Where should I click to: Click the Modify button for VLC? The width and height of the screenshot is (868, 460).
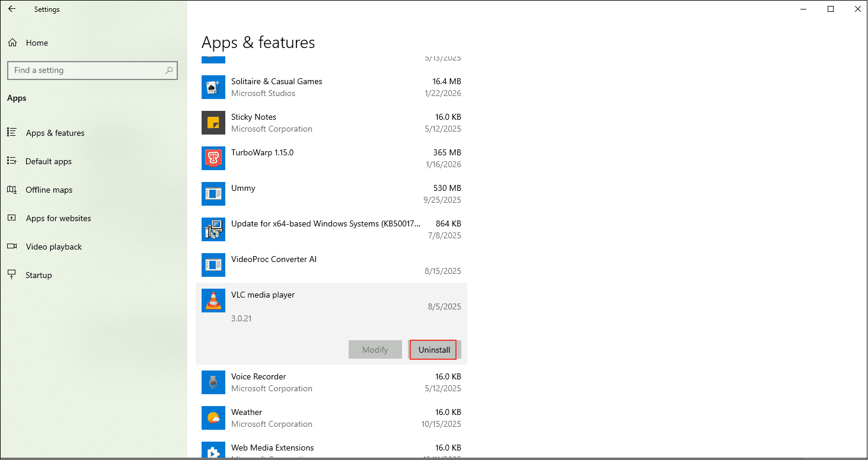(x=375, y=349)
